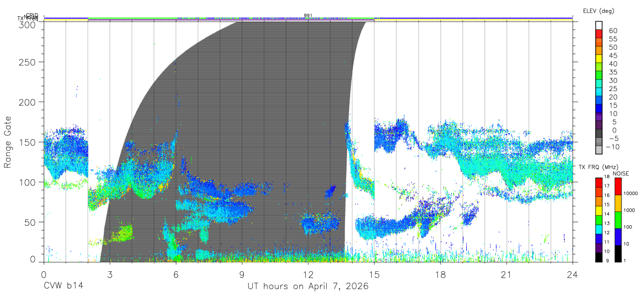This screenshot has height=297, width=644.
Task: Click the 'Range Gate' y-axis label
Action: coord(8,142)
